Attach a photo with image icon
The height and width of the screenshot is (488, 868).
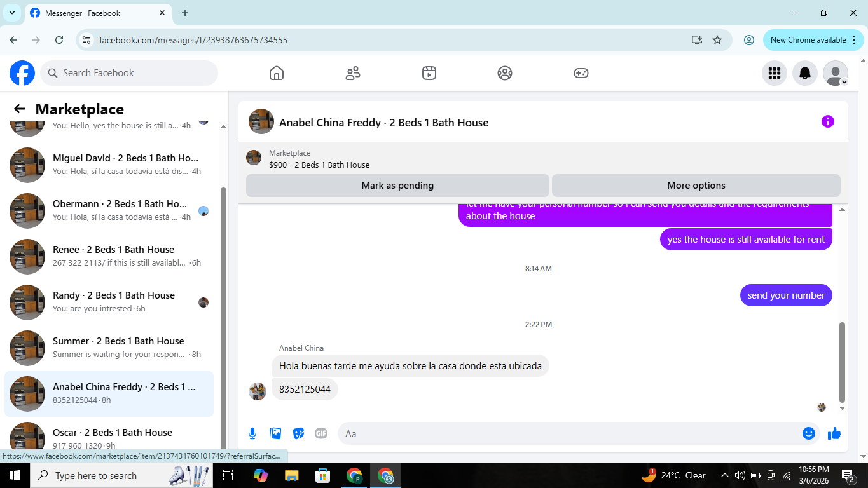coord(275,433)
